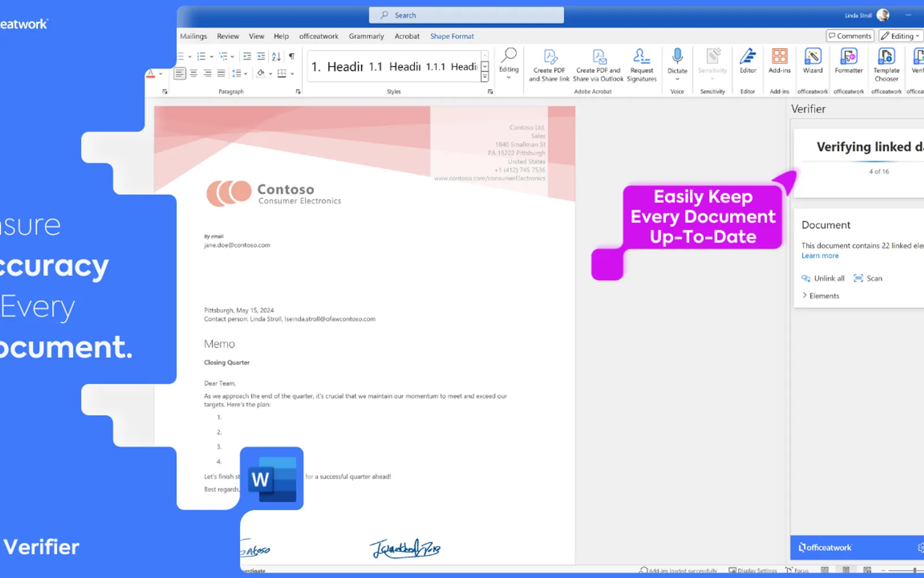
Task: Click Unlink all in Verifier
Action: tap(823, 278)
